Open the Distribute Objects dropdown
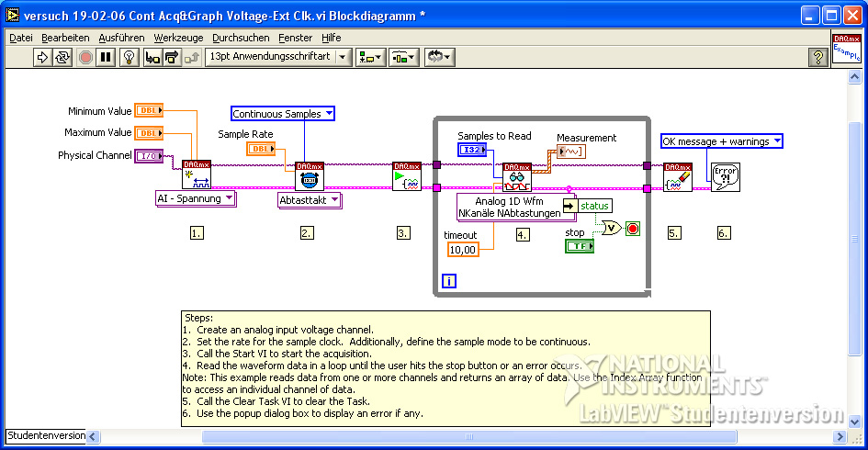 (404, 57)
